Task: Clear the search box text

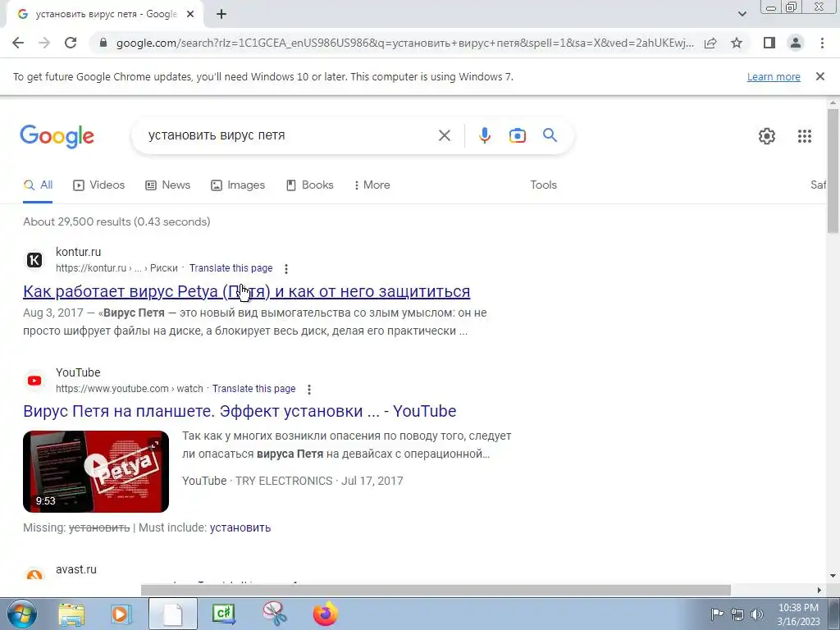Action: pos(444,135)
